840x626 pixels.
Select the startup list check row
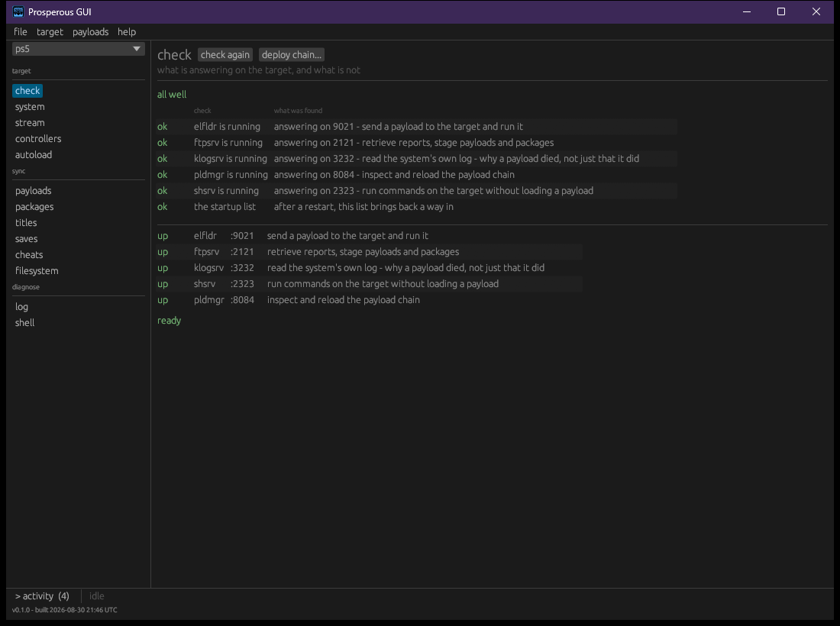click(416, 207)
